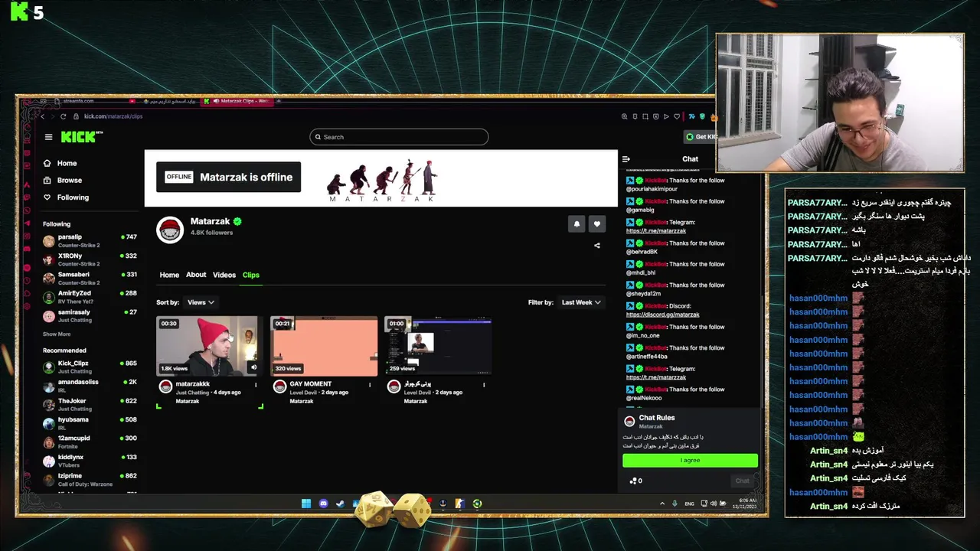The image size is (980, 551).
Task: Open the Filter by Last Week dropdown
Action: tap(581, 302)
